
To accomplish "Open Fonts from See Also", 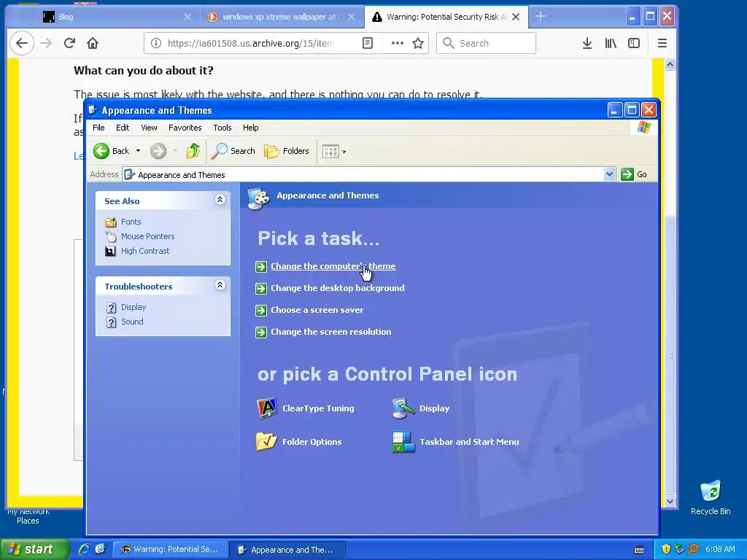I will [131, 222].
